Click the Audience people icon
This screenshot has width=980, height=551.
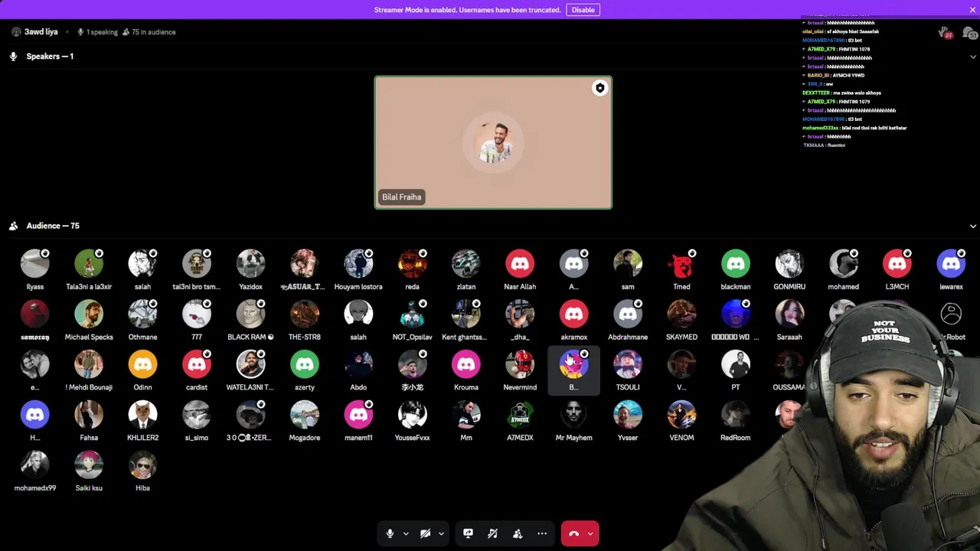coord(13,226)
